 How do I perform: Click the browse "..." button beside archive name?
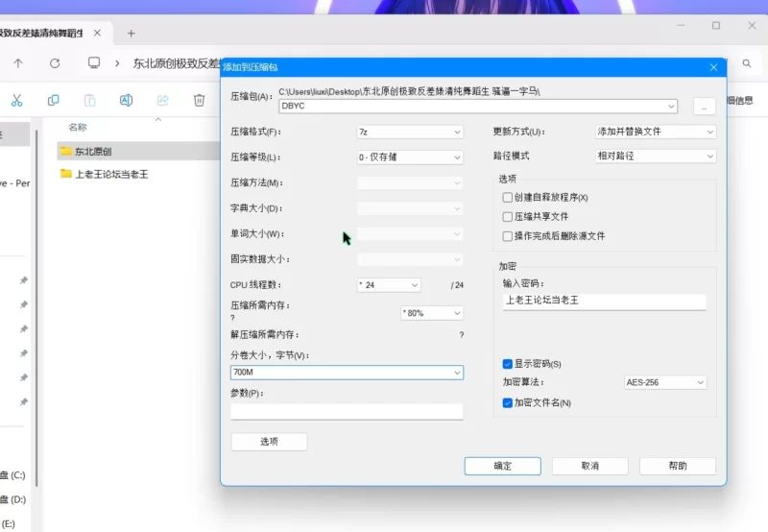tap(705, 107)
